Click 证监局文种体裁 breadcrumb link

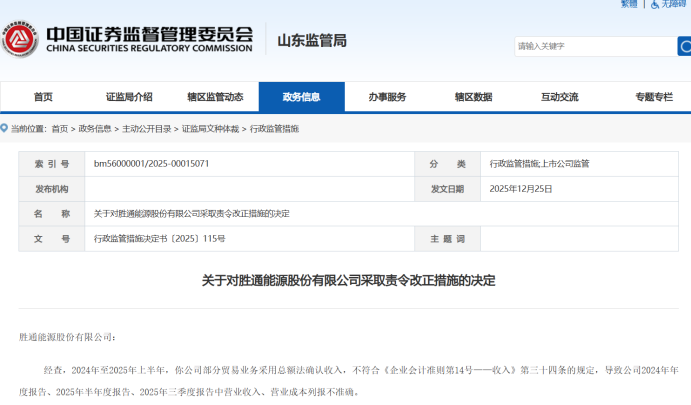[210, 129]
